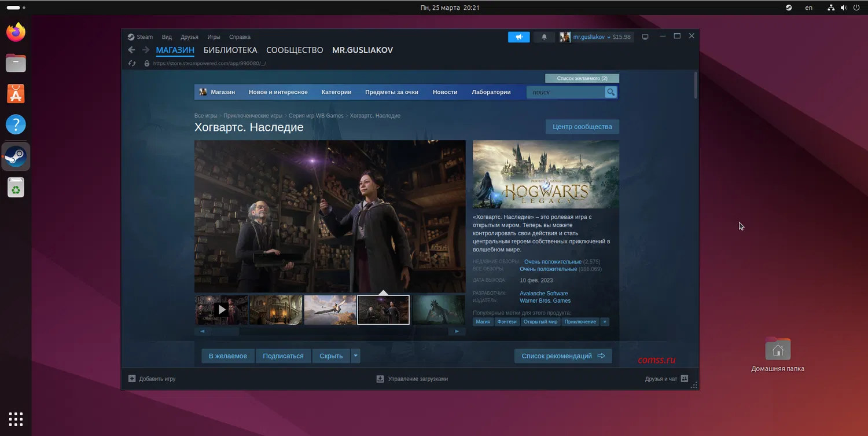Viewport: 868px width, 436px height.
Task: Open the Справка menu
Action: 240,37
